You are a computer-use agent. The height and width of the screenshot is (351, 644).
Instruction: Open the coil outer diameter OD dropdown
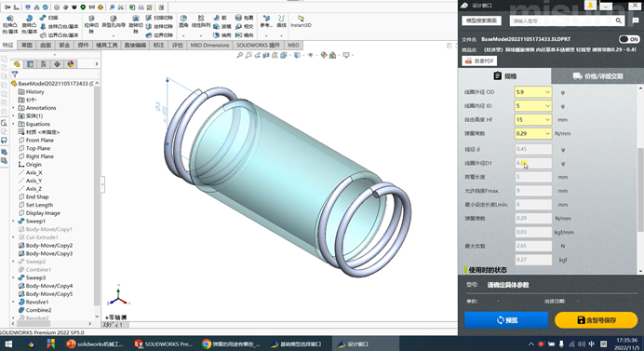pyautogui.click(x=532, y=92)
